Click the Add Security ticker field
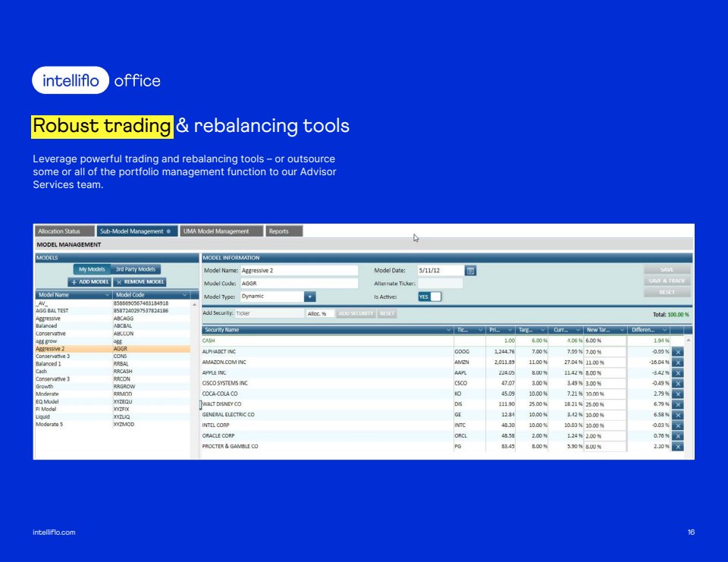The image size is (728, 562). pos(268,313)
